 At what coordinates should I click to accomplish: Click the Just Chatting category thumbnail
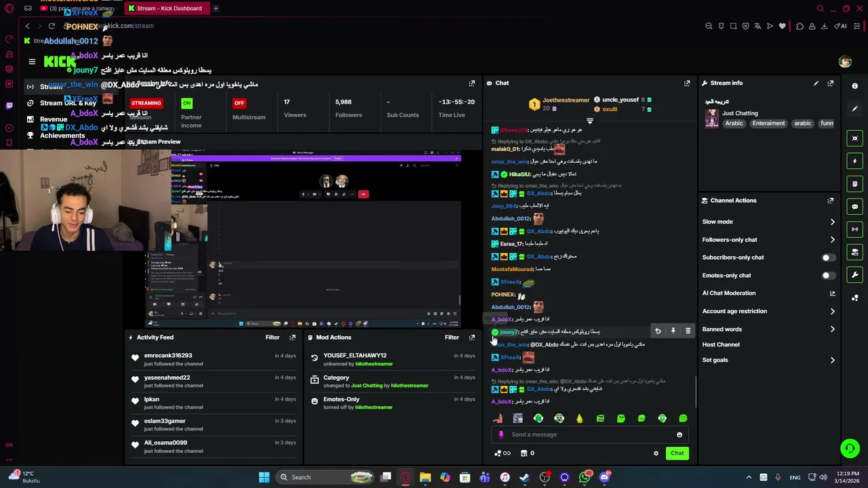712,118
